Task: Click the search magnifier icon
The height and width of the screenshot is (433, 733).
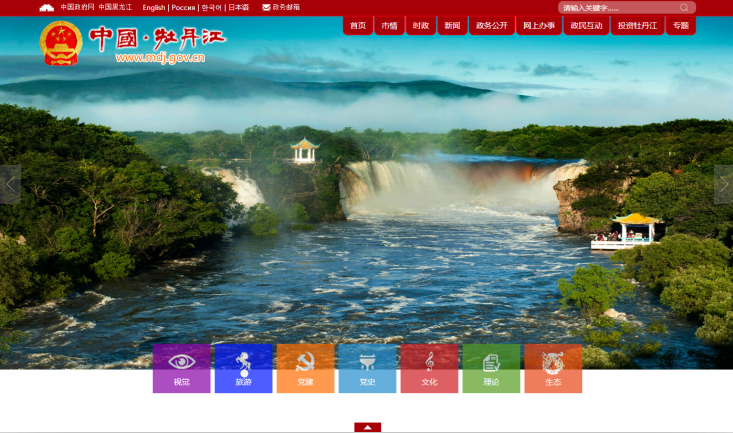Action: tap(684, 7)
